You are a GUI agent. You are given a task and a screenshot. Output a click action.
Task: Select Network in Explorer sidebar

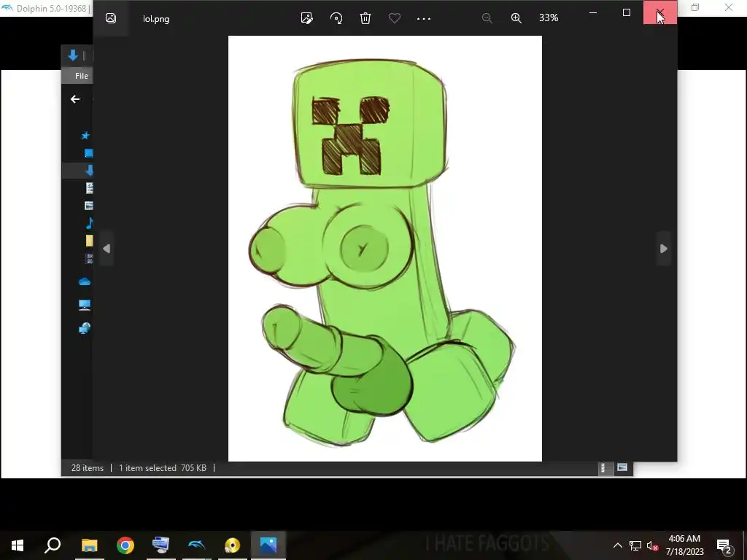(x=85, y=328)
